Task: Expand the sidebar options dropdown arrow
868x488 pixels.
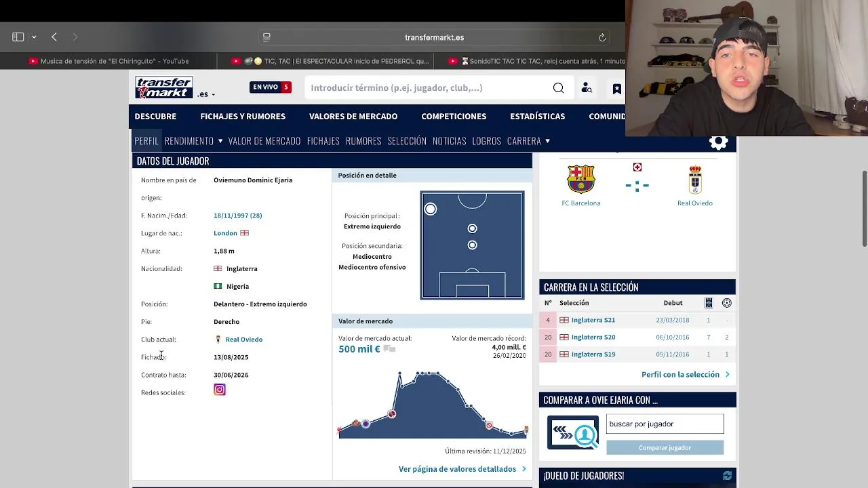Action: pos(34,37)
